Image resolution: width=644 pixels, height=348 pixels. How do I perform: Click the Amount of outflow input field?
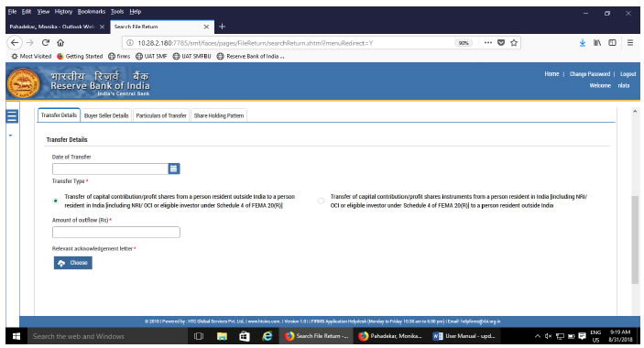click(x=115, y=232)
